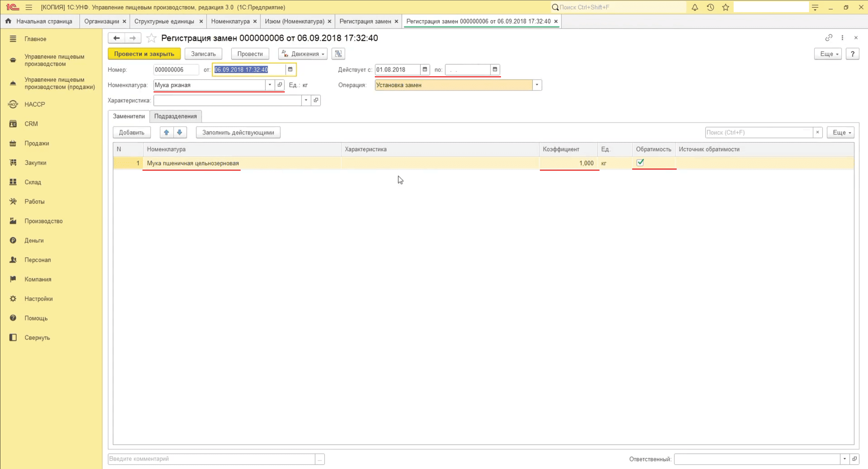Open help question mark button
The height and width of the screenshot is (469, 868).
[x=852, y=54]
